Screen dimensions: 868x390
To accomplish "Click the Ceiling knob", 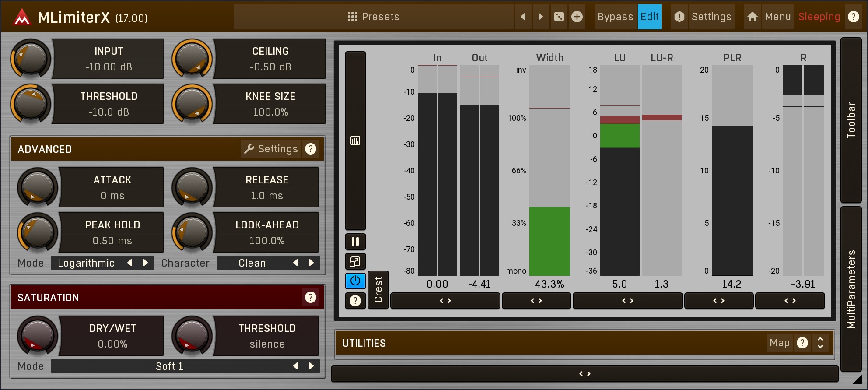I will click(192, 59).
